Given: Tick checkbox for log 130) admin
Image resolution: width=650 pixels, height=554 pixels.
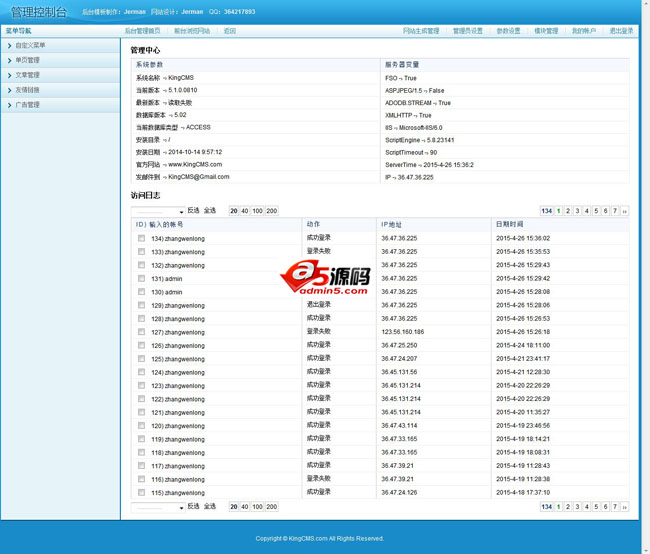Looking at the screenshot, I should pos(141,292).
